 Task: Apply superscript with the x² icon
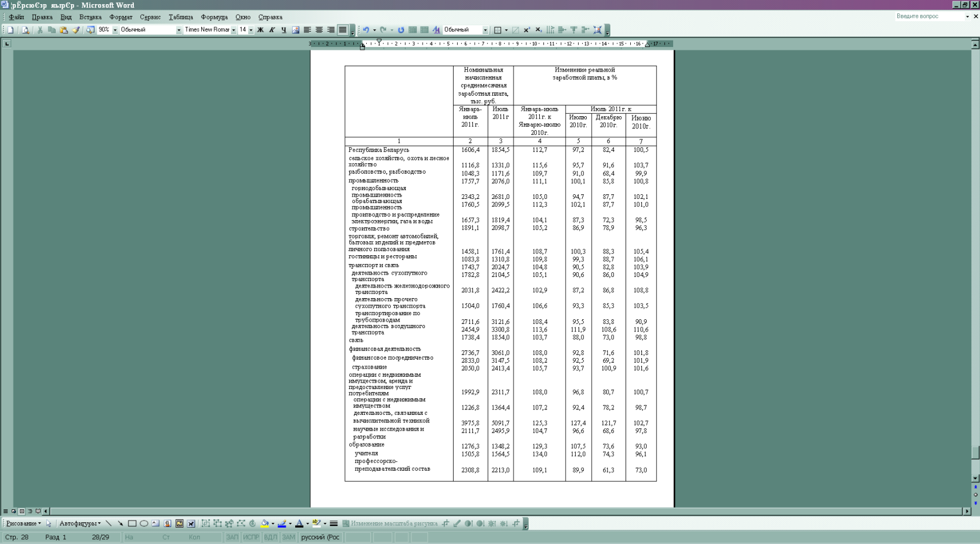pos(527,30)
